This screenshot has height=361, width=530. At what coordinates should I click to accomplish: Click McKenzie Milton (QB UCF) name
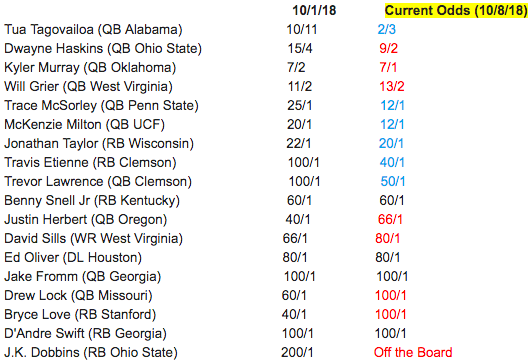(84, 124)
